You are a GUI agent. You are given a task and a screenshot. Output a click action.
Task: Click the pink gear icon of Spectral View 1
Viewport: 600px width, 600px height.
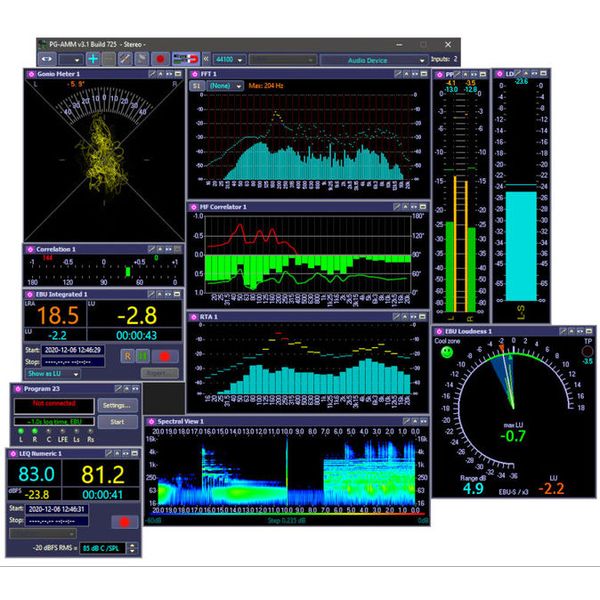click(x=152, y=422)
